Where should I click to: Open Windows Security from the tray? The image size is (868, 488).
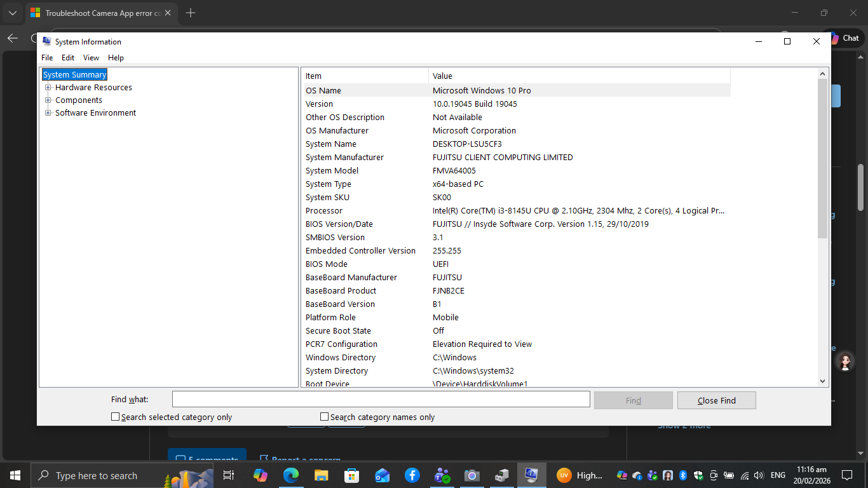coord(698,475)
